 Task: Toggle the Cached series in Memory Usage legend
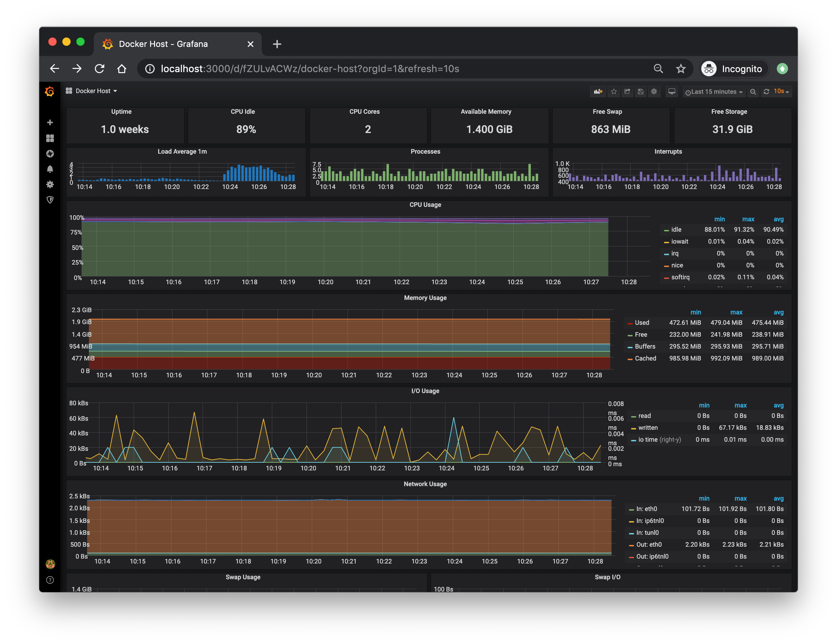[645, 358]
